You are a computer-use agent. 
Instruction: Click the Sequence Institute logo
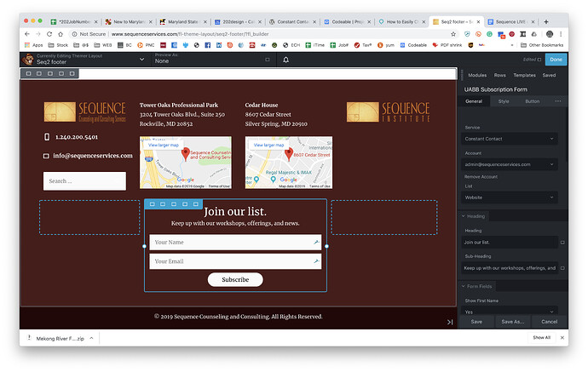tap(388, 112)
